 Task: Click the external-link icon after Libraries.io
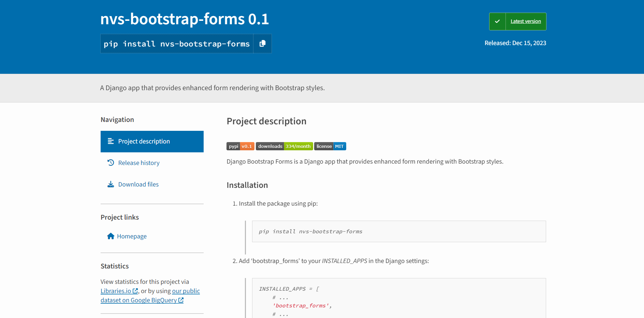[x=135, y=291]
